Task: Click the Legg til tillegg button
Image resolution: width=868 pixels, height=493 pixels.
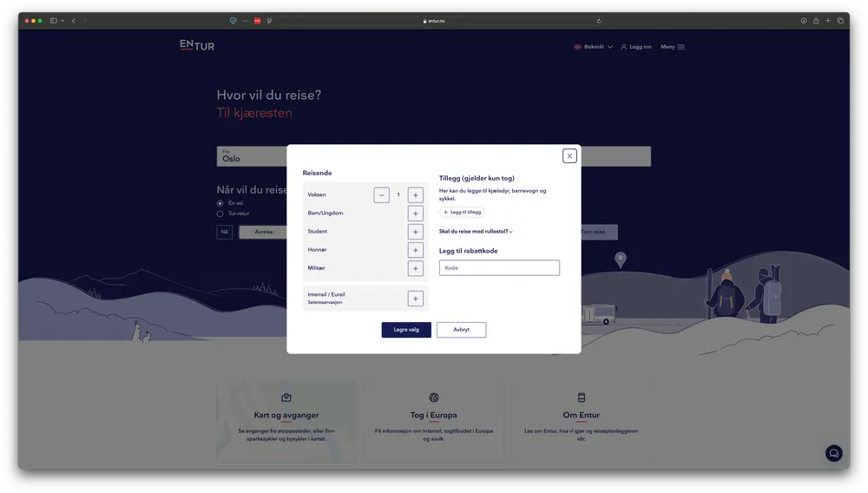Action: pos(462,212)
